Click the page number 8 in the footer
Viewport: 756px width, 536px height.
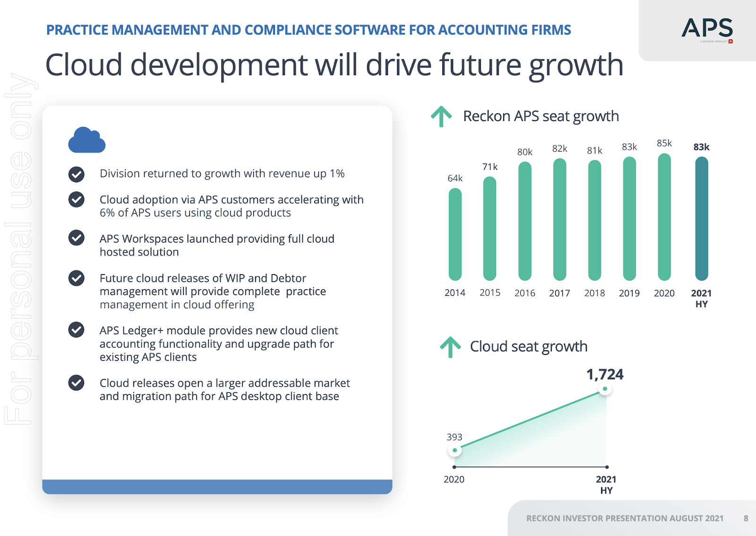tap(746, 519)
